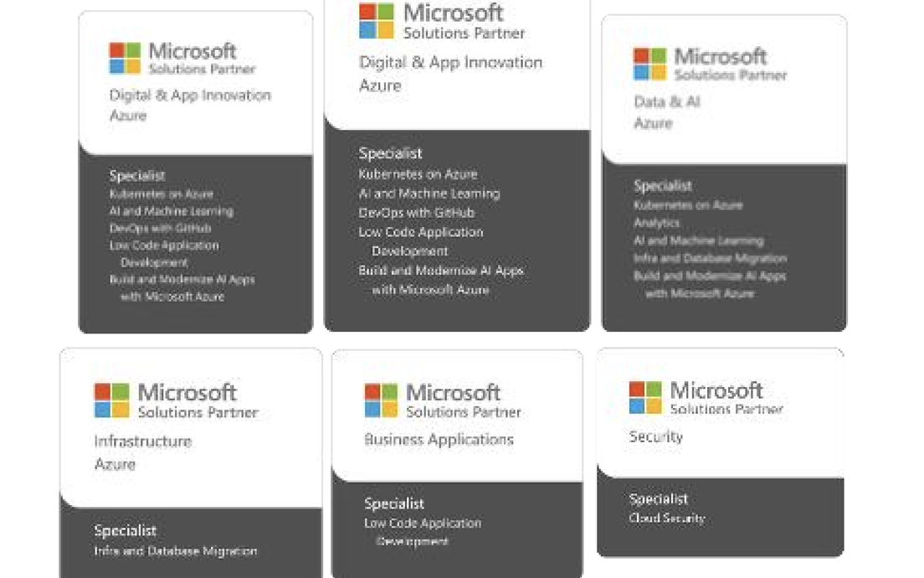Viewport: 924px width, 578px height.
Task: Click the Specialist heading on the Security badge
Action: pos(658,499)
